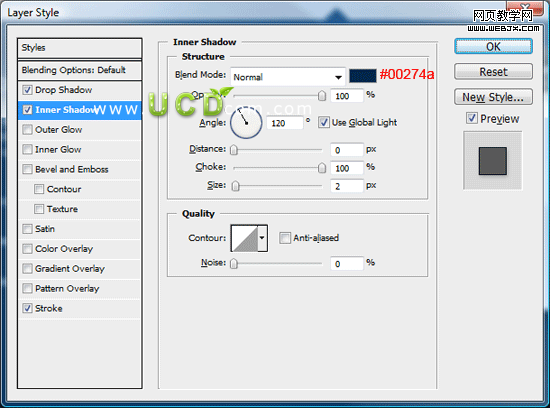Select the Gradient Overlay label

pyautogui.click(x=70, y=269)
